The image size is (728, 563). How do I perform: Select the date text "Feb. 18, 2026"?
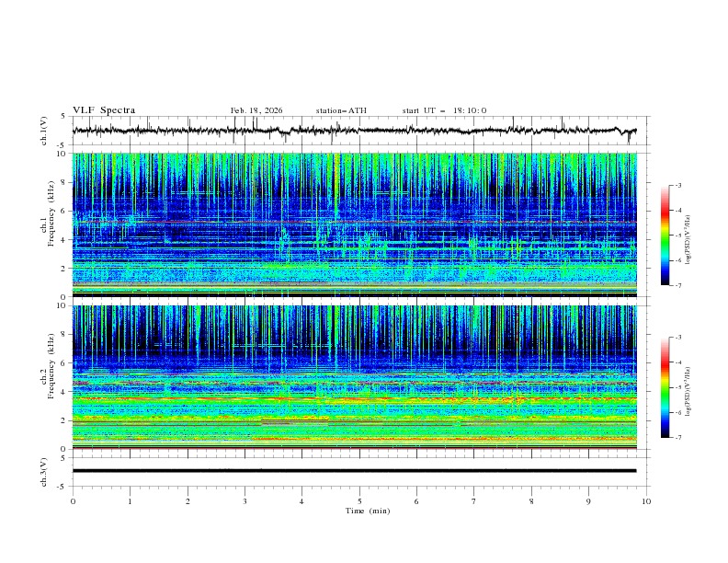click(x=256, y=110)
